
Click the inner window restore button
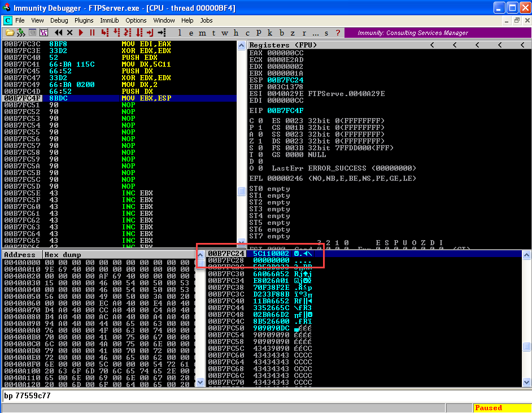[517, 20]
